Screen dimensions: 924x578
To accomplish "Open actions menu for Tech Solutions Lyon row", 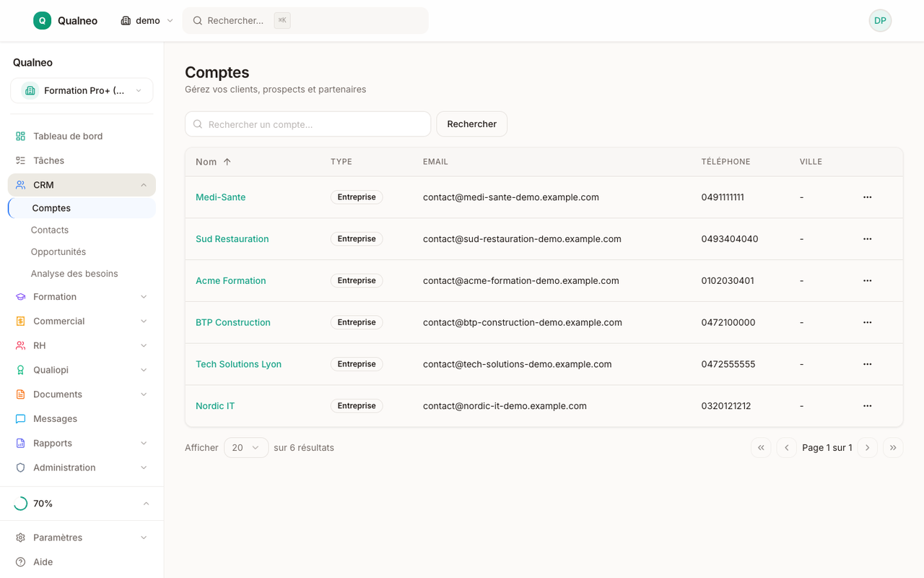I will (x=868, y=364).
